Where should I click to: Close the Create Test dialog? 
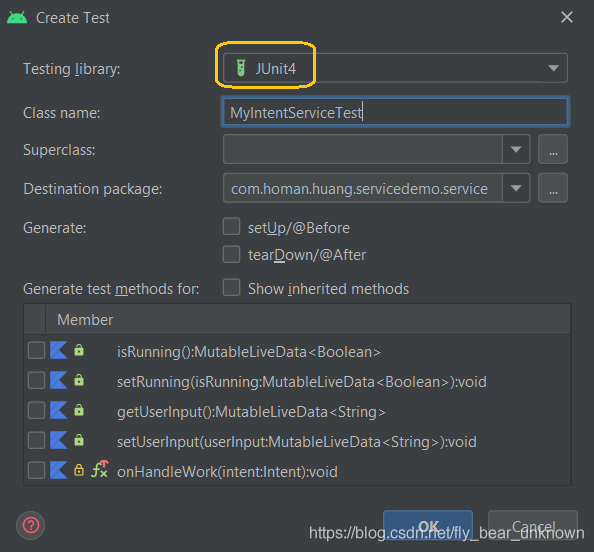click(567, 17)
